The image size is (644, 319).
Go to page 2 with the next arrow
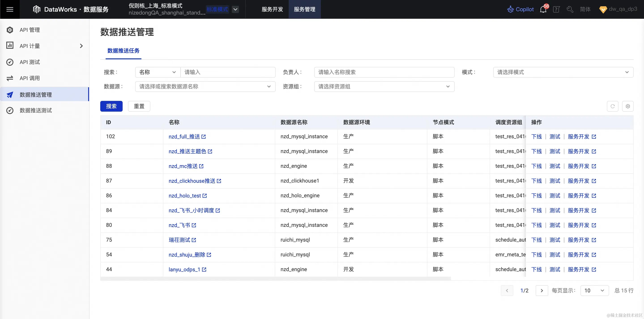542,290
